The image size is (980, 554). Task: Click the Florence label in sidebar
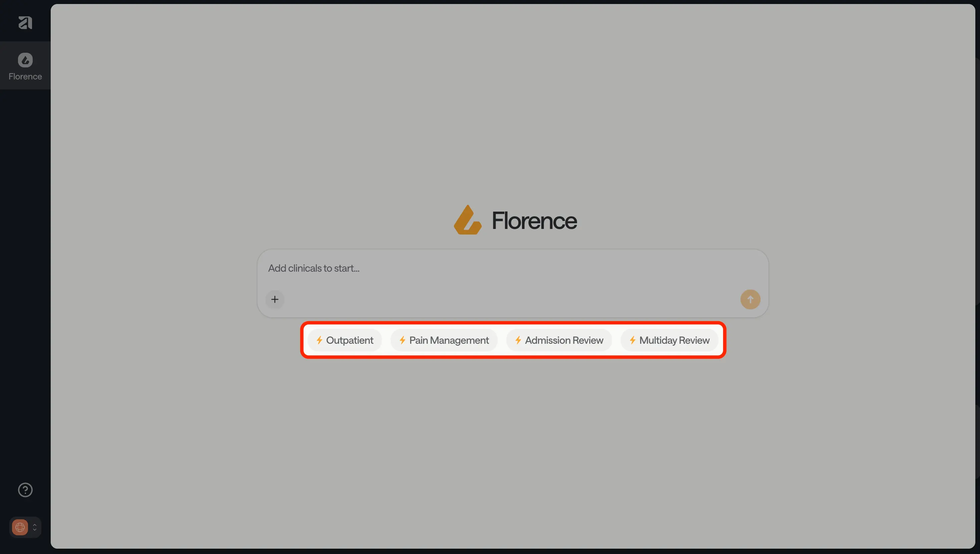coord(25,76)
